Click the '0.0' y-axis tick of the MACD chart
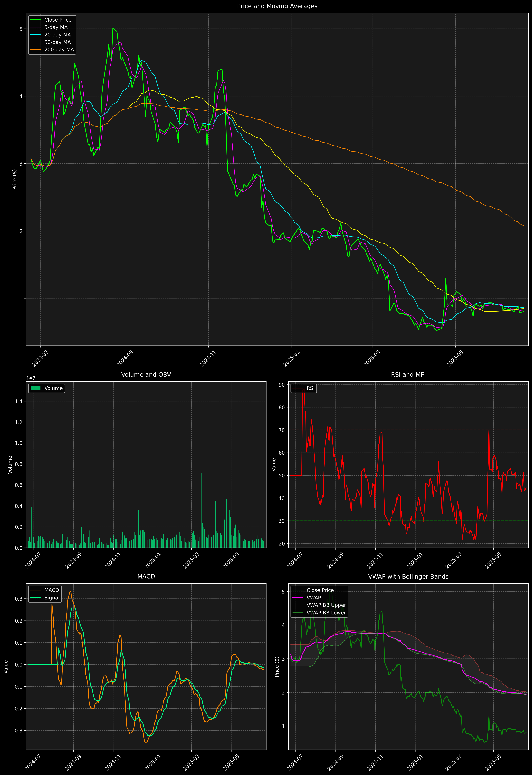 [19, 665]
